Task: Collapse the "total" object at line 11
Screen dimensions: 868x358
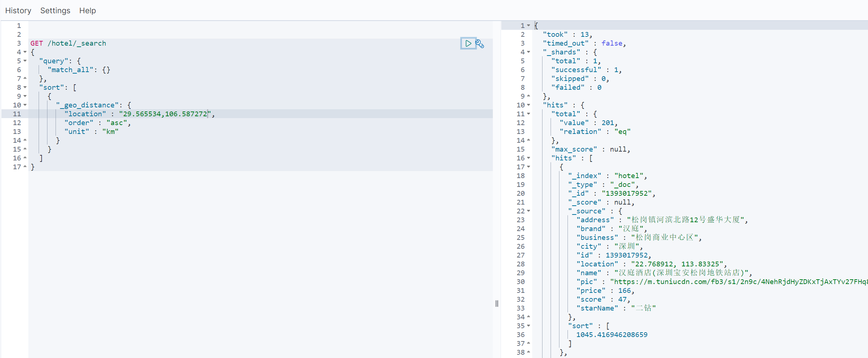Action: (x=529, y=114)
